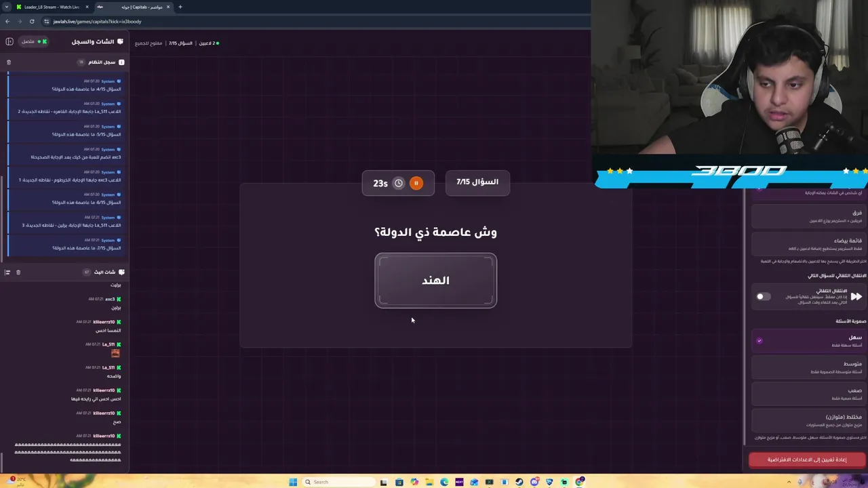The height and width of the screenshot is (488, 868).
Task: Click log entry about الخرطوم answer
Action: pos(66,176)
